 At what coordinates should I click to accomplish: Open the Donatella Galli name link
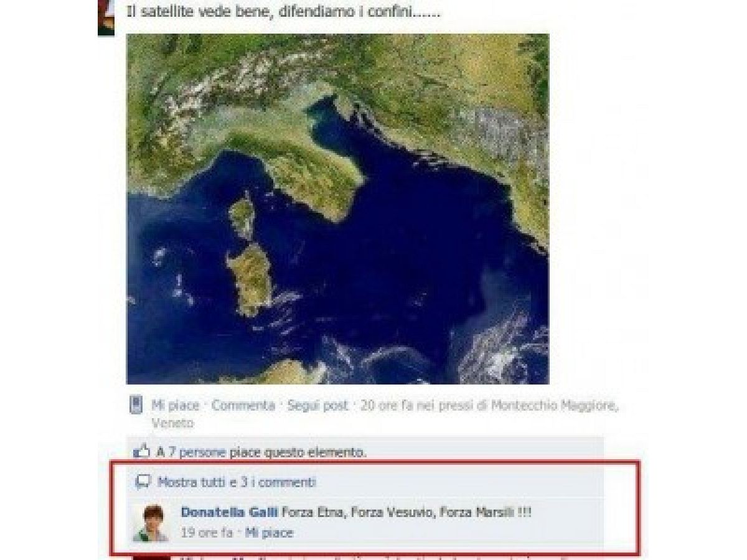point(229,513)
